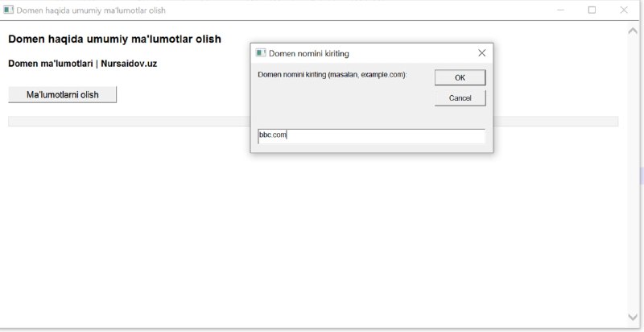Minimize the main application window
Image resolution: width=644 pixels, height=332 pixels.
(560, 10)
